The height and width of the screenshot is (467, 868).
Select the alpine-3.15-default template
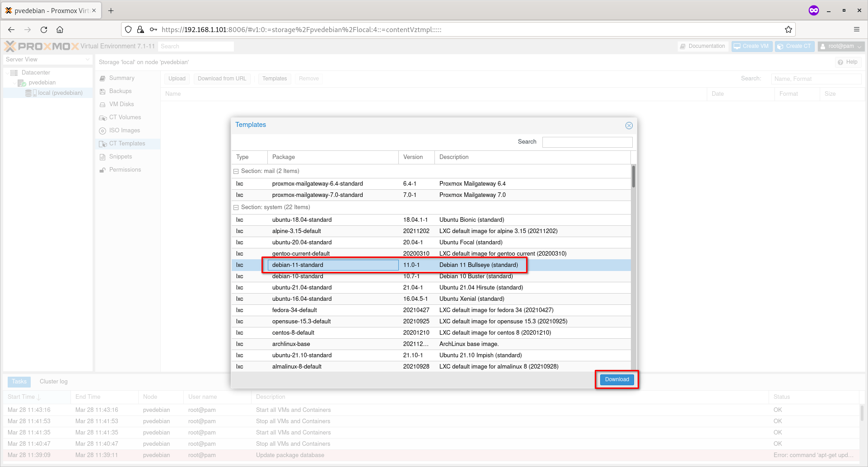[x=431, y=231]
